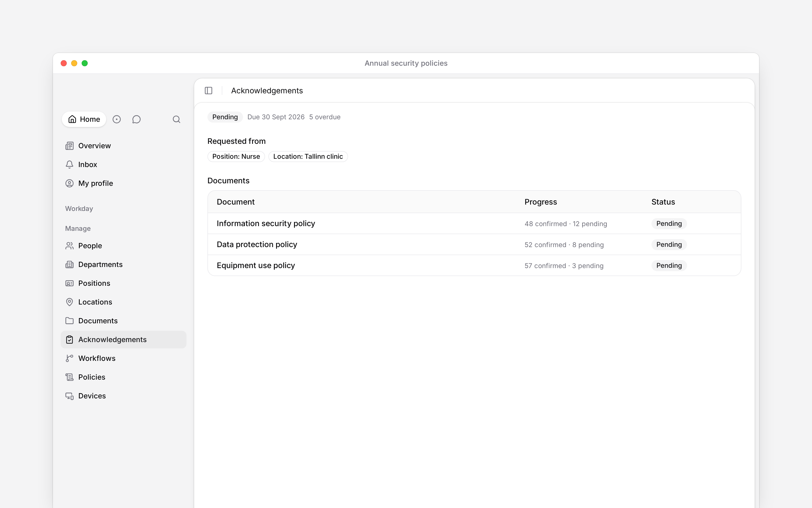Minimize window with yellow button

(x=74, y=63)
